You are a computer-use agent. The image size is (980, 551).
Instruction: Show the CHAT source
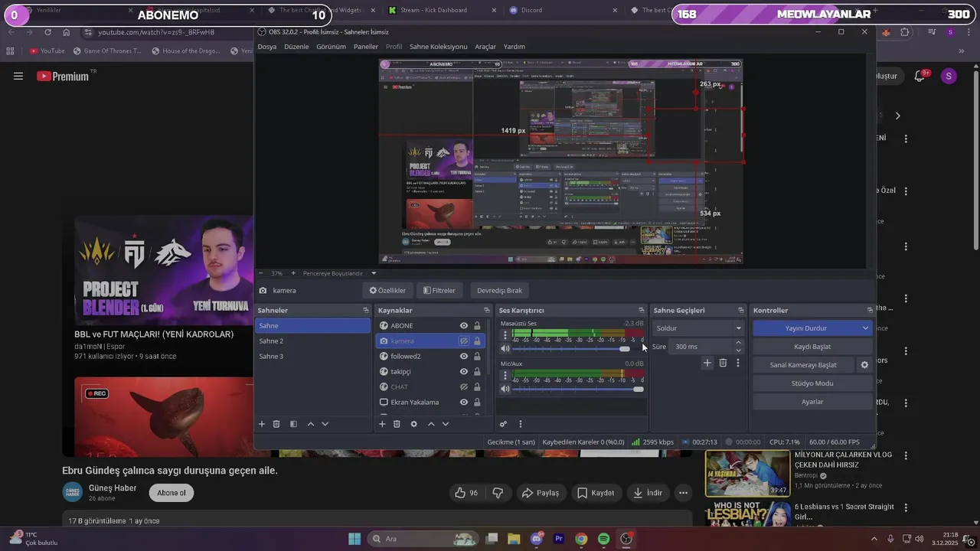(x=463, y=386)
